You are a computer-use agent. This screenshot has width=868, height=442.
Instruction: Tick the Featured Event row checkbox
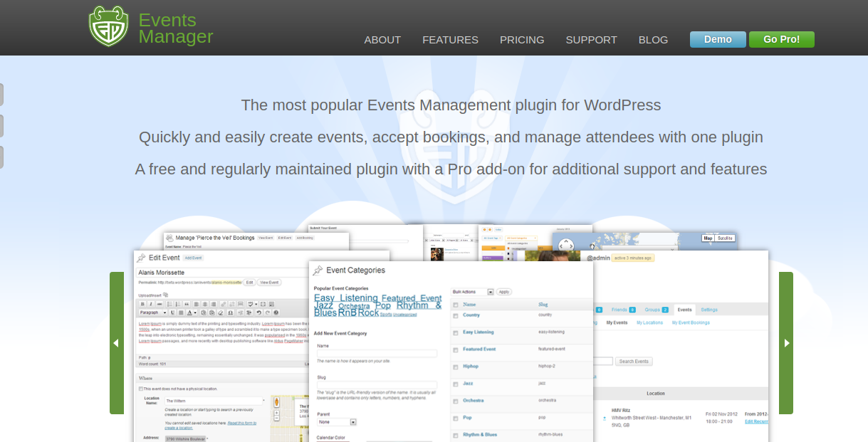(x=456, y=350)
